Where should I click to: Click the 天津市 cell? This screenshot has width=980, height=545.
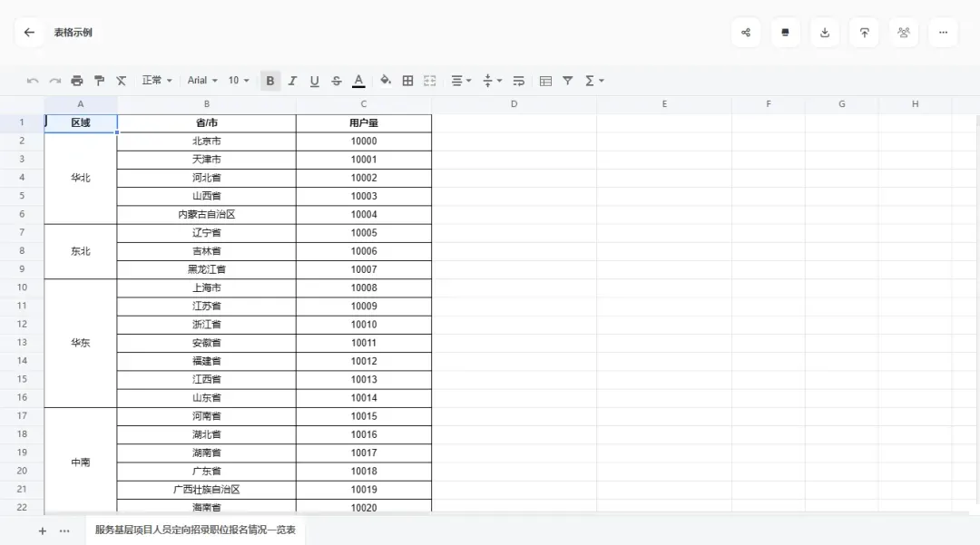[x=207, y=160]
